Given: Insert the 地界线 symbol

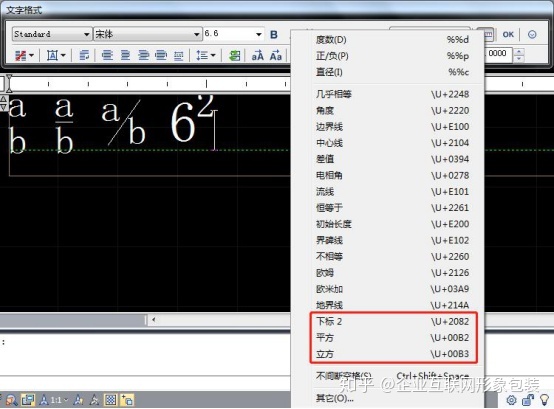Looking at the screenshot, I should point(392,305).
